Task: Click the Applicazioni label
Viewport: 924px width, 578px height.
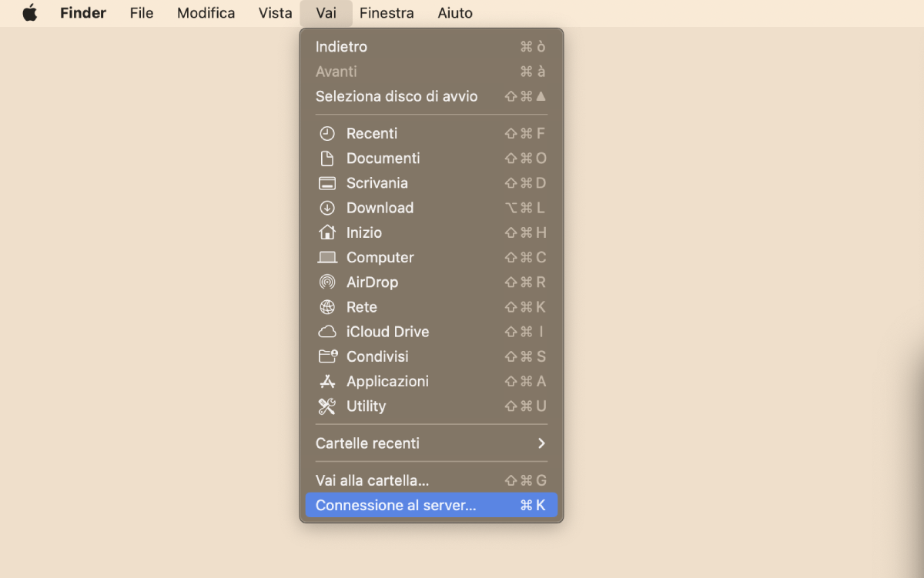Action: tap(388, 381)
